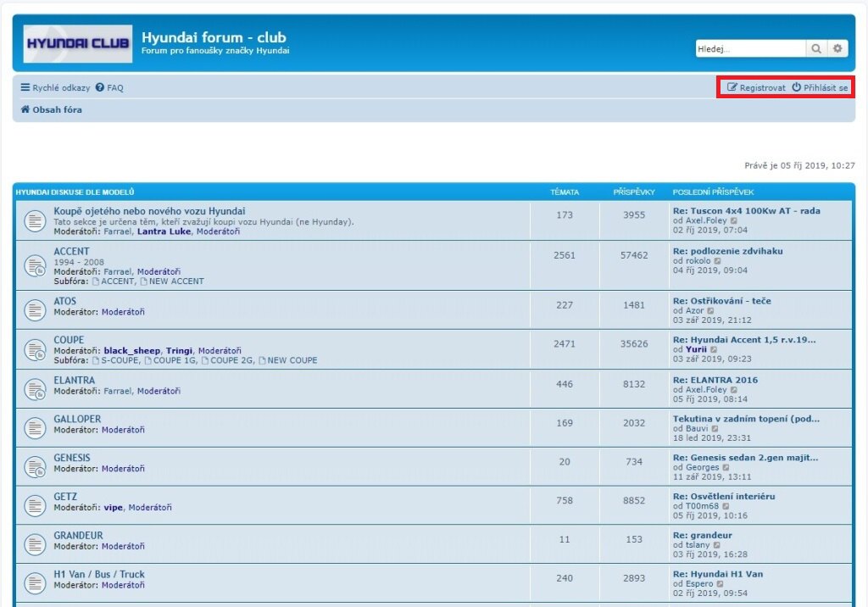Viewport: 868px width, 607px height.
Task: View latest post icon next to Azor
Action: (x=711, y=310)
